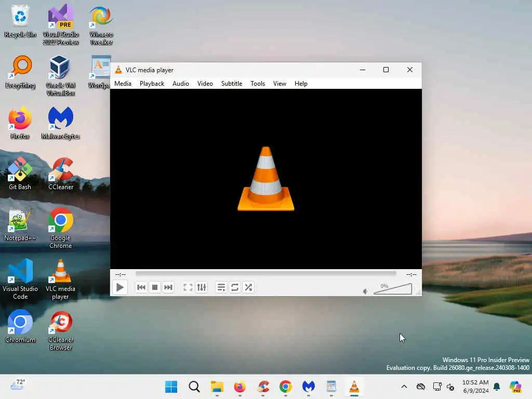Grab the VLC window resize grip

tap(419, 293)
